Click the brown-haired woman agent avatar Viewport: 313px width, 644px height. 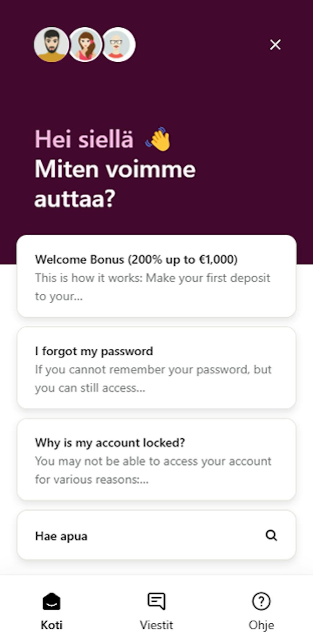click(x=85, y=44)
